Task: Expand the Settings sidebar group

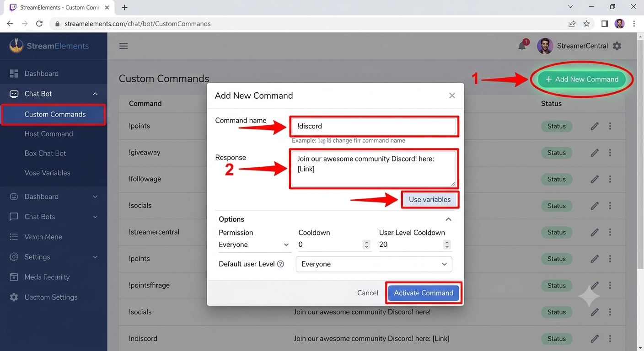Action: (x=95, y=257)
